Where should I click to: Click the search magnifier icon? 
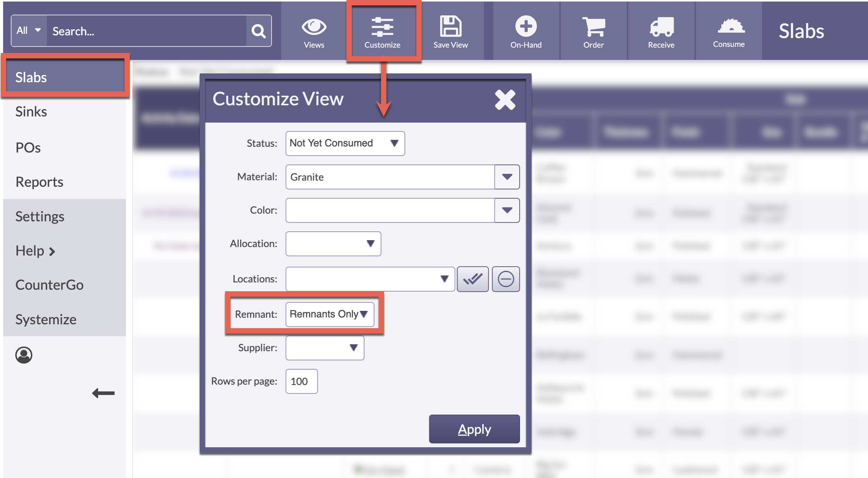tap(258, 31)
